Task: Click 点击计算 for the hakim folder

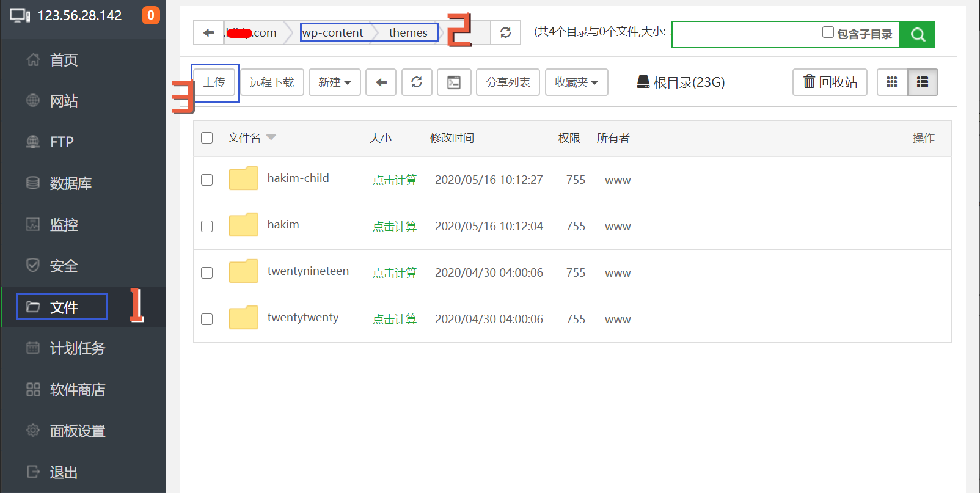Action: click(395, 227)
